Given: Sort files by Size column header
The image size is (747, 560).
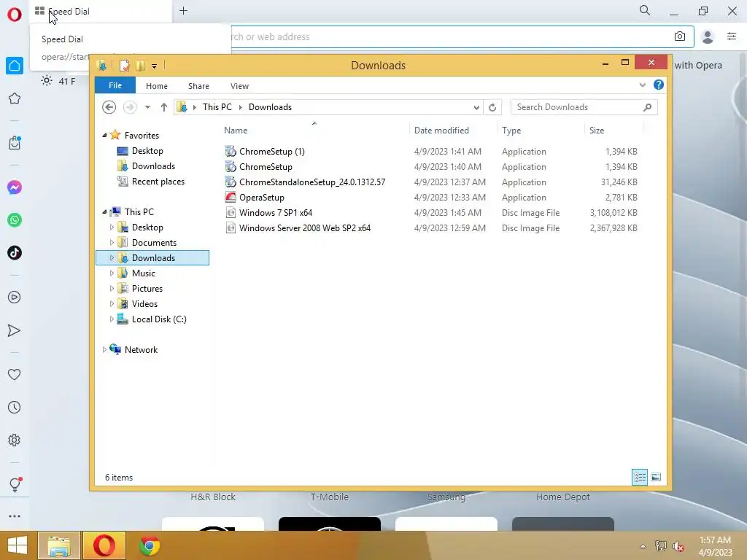Looking at the screenshot, I should [x=614, y=130].
